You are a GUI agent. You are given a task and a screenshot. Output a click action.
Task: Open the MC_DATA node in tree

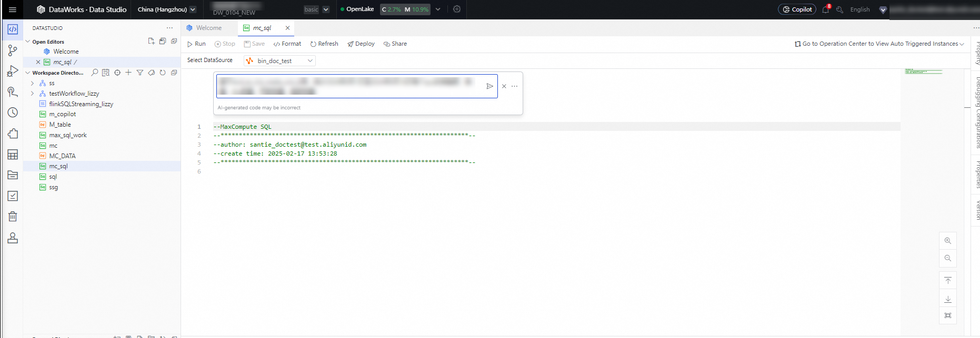[x=62, y=156]
